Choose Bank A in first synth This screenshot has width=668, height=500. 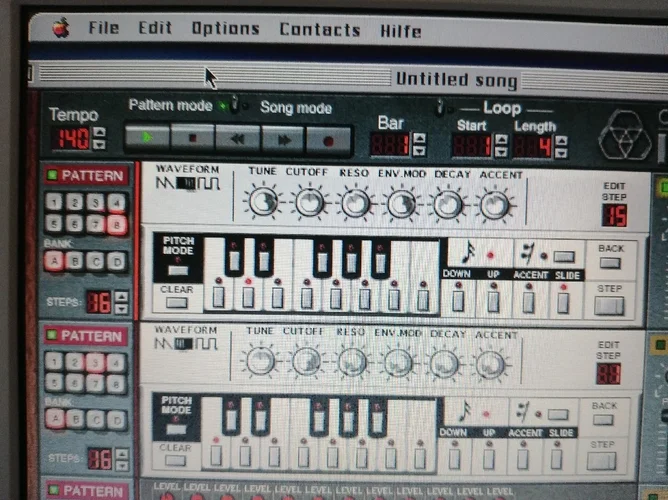[54, 261]
